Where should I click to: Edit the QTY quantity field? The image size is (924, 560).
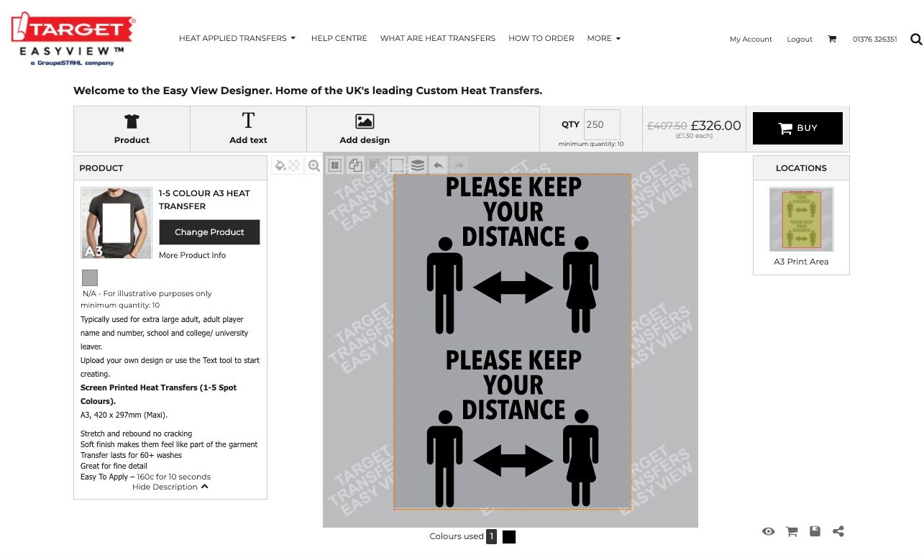603,124
